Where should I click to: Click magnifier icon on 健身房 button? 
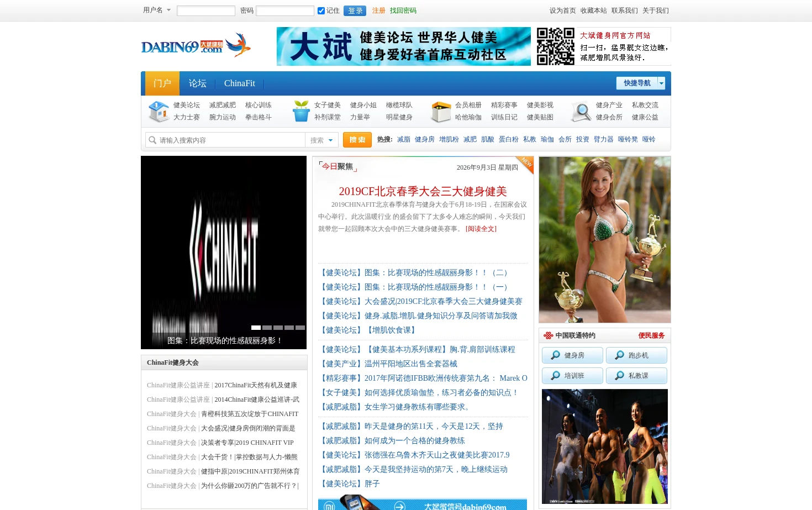(555, 355)
